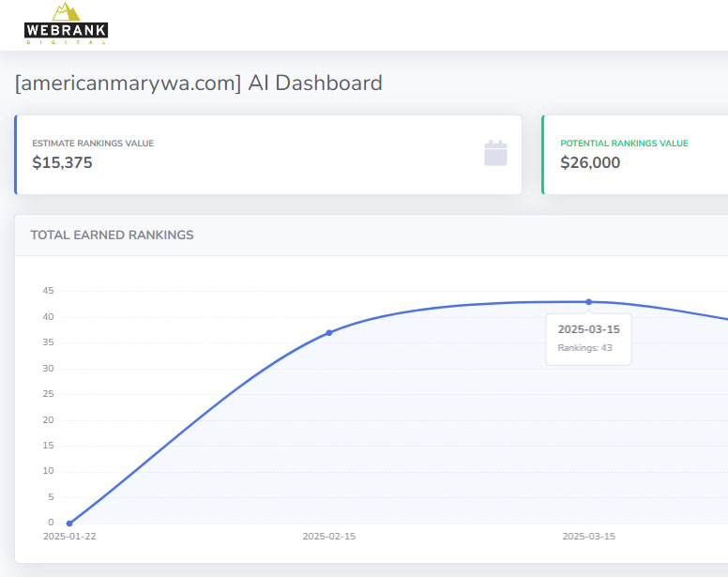
Task: Click the calendar icon in Estimate Rankings card
Action: [495, 153]
